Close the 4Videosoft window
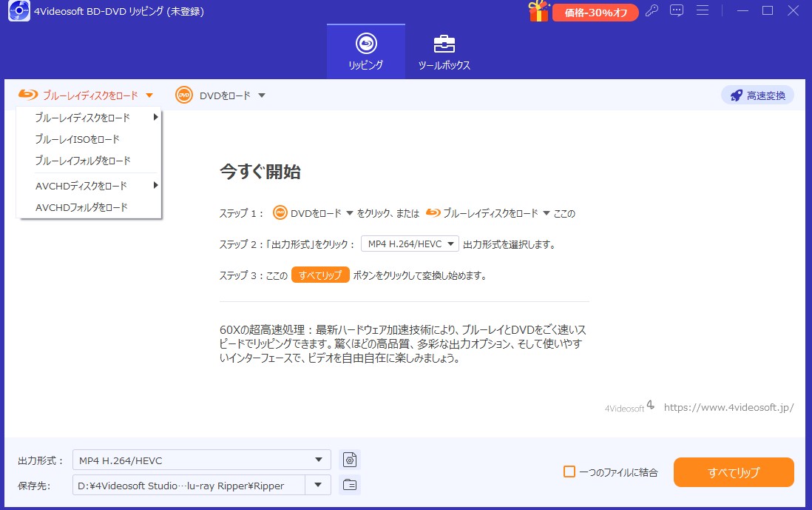 point(793,10)
